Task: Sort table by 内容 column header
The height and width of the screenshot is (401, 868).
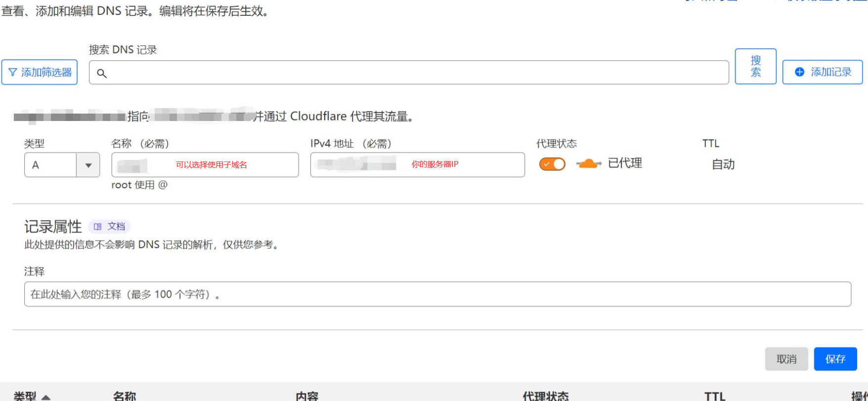Action: [x=307, y=396]
